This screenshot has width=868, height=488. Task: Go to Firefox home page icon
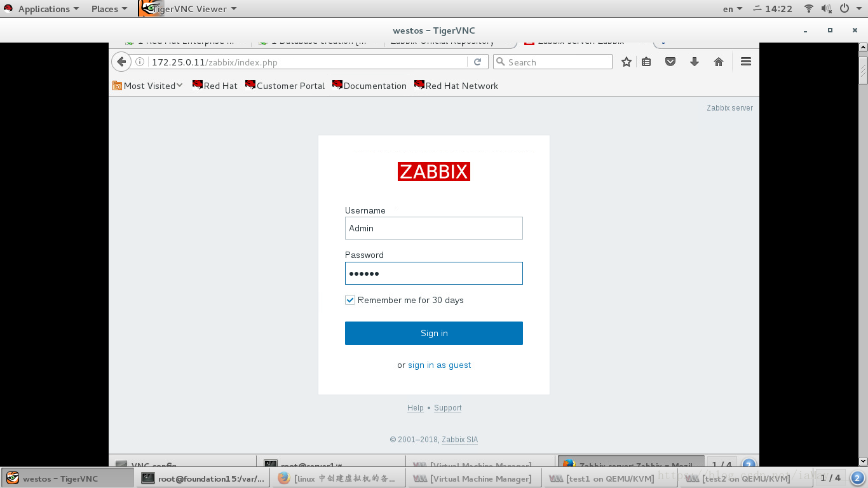coord(719,62)
